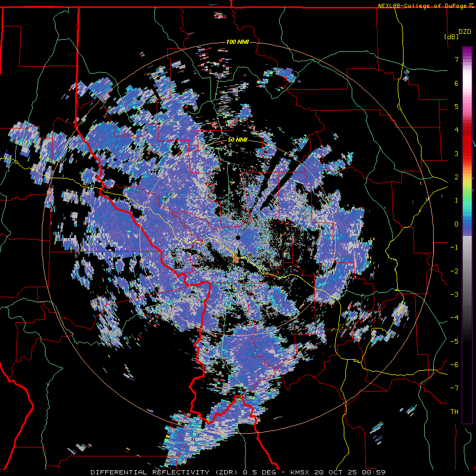
Task: Click the 7 value on the scale
Action: coord(456,59)
